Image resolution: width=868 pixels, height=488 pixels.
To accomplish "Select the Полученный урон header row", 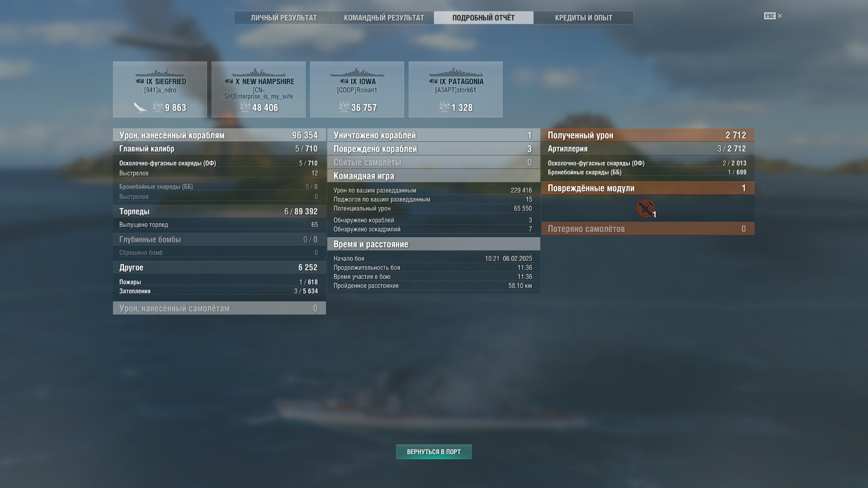I will tap(648, 135).
